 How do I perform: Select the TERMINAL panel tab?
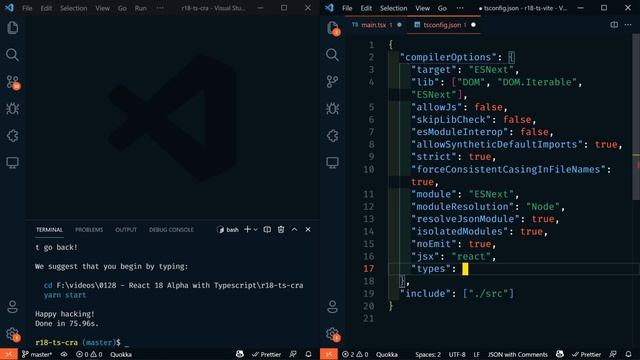pos(49,230)
